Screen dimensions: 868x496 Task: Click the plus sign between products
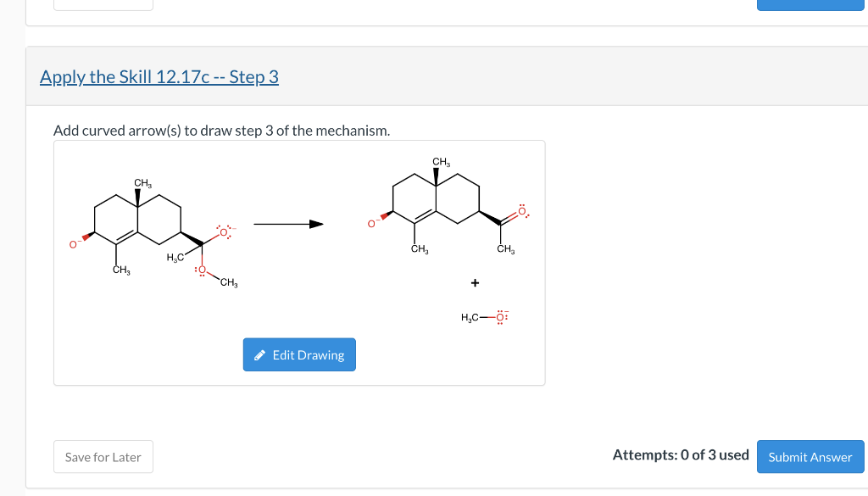pos(475,283)
